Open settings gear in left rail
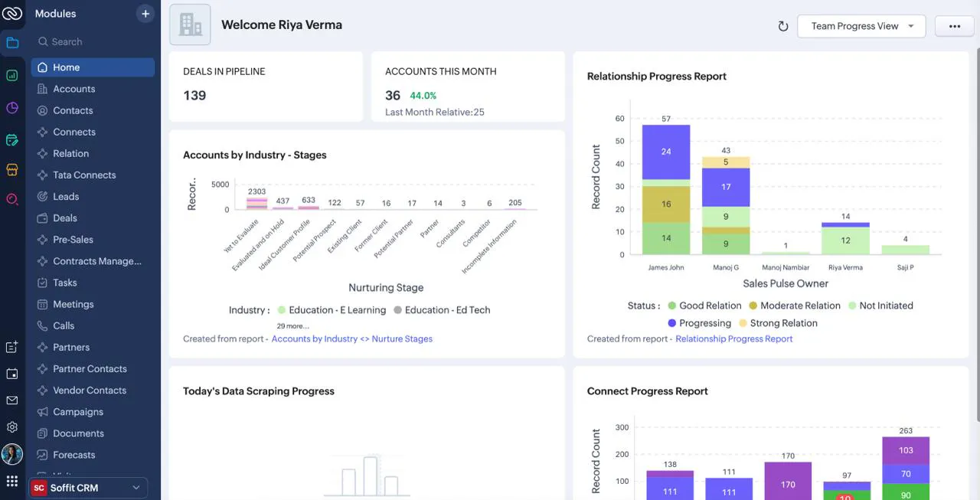The image size is (980, 500). tap(11, 427)
